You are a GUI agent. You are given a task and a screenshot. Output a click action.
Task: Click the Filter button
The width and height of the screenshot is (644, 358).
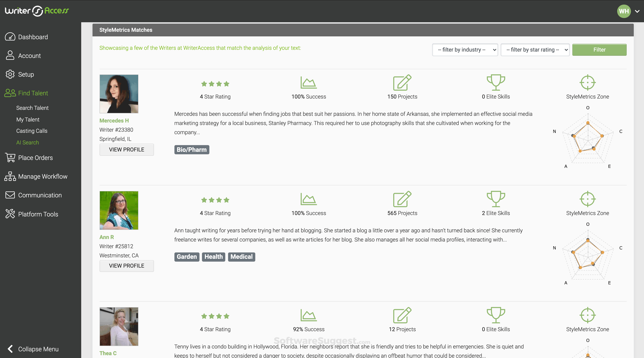[x=599, y=49]
